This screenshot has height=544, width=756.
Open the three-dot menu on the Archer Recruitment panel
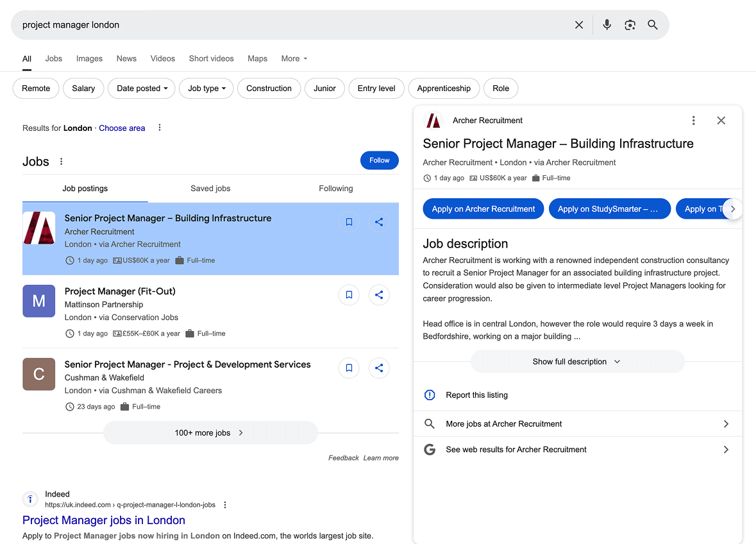click(x=693, y=120)
